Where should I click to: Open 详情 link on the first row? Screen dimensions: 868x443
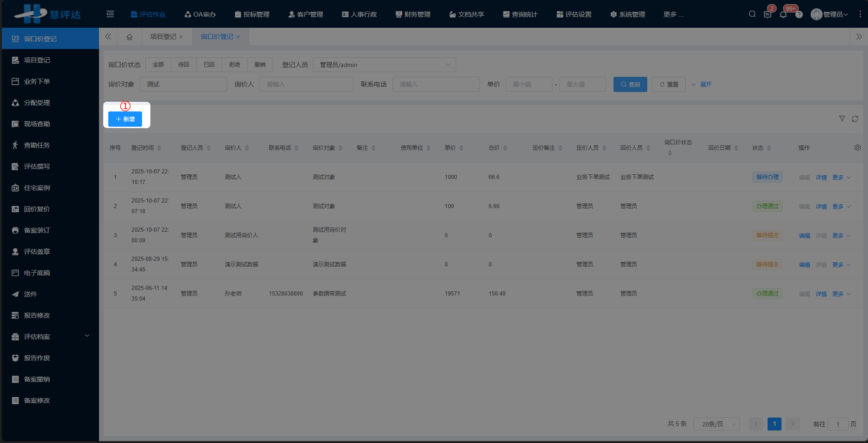click(821, 177)
